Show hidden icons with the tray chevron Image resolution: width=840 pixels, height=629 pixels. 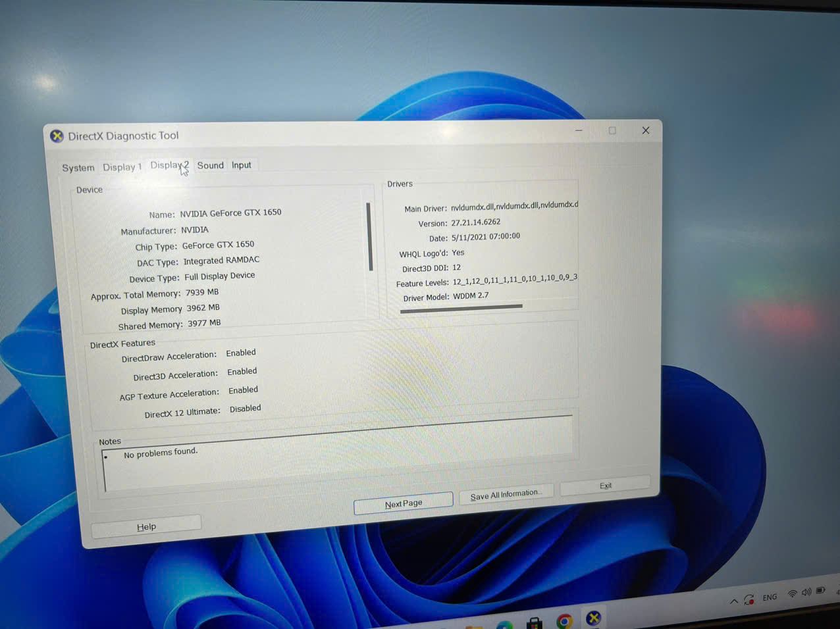[733, 601]
